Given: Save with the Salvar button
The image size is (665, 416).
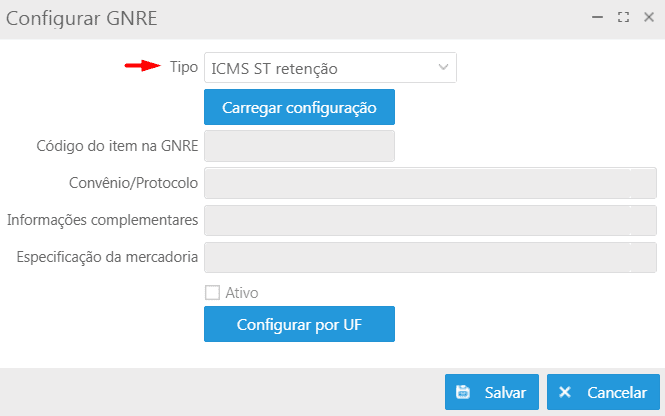Looking at the screenshot, I should (492, 392).
